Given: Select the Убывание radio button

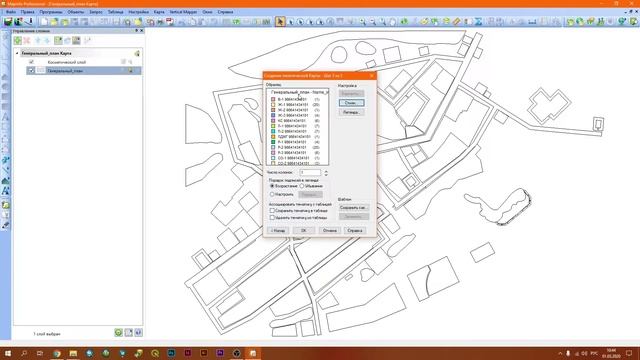Looking at the screenshot, I should 302,186.
